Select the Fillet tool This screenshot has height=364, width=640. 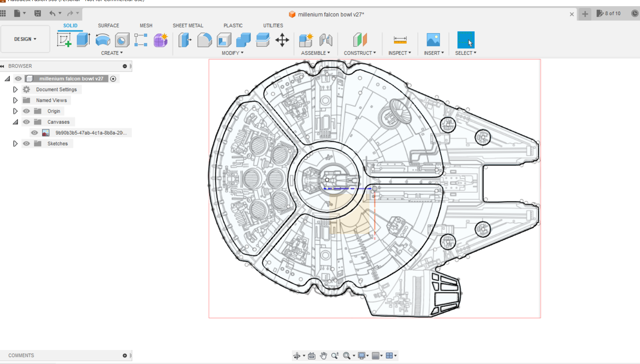tap(204, 40)
